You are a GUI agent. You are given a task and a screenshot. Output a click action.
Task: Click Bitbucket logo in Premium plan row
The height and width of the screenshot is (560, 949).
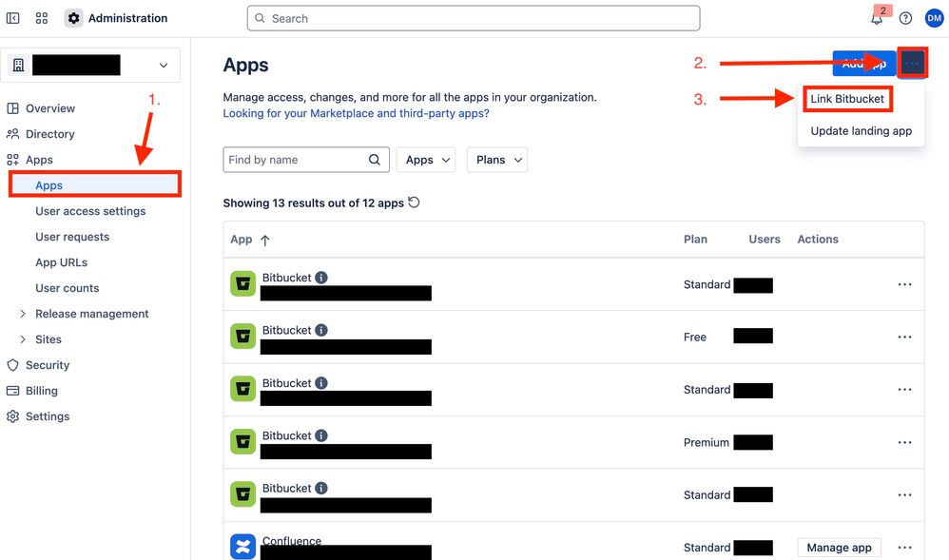click(x=242, y=442)
